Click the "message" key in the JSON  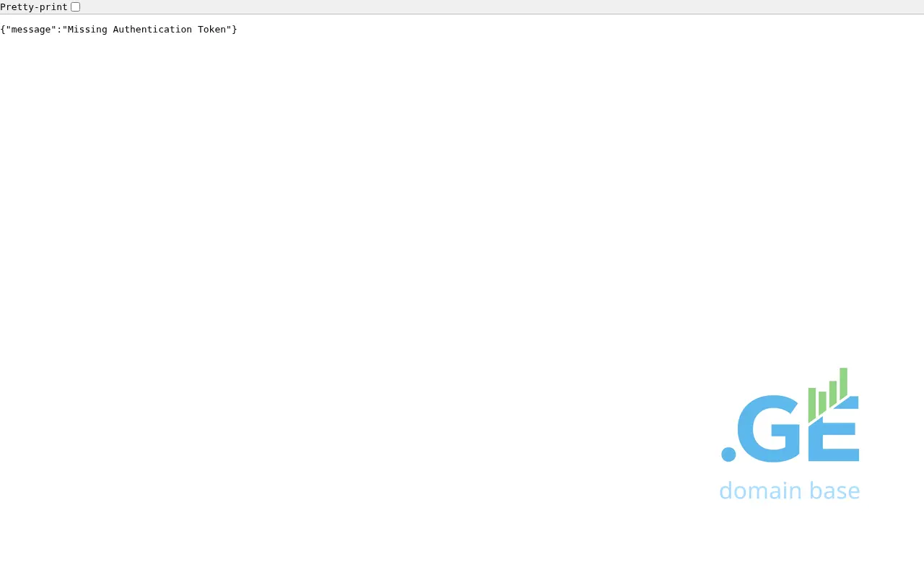(x=31, y=30)
